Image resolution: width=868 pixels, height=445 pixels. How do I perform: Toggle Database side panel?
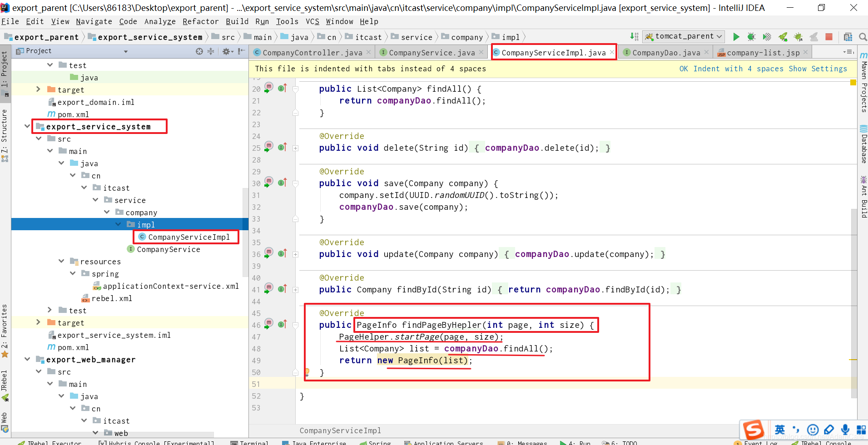point(863,143)
